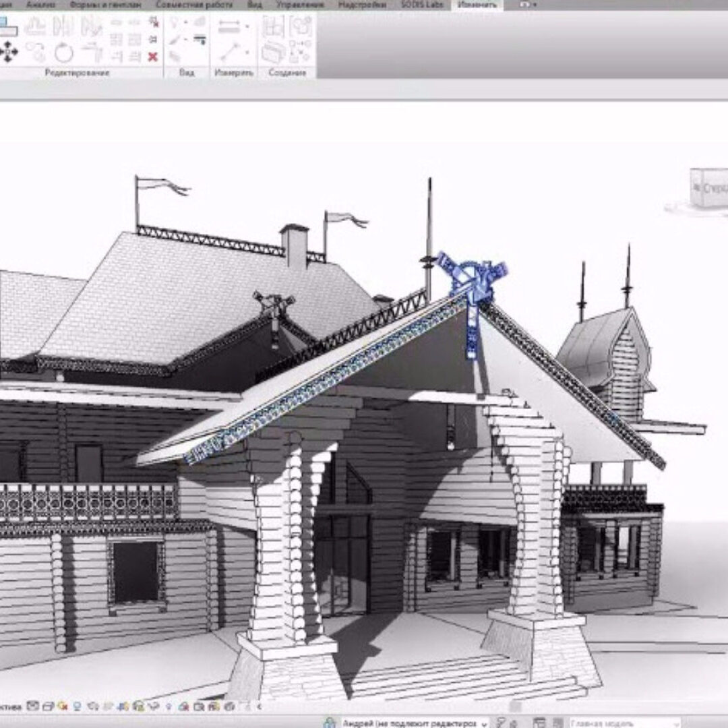Open the Главная модель design options dropdown
Image resolution: width=728 pixels, height=728 pixels.
click(x=624, y=723)
